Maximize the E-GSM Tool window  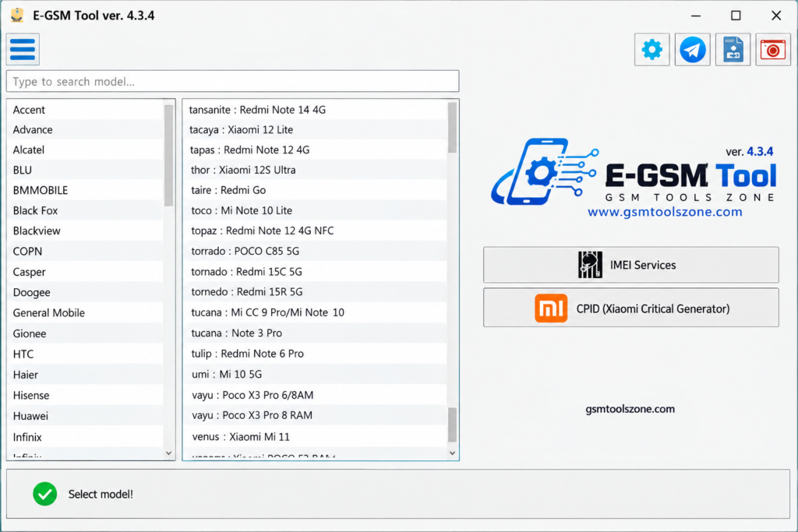pos(736,16)
